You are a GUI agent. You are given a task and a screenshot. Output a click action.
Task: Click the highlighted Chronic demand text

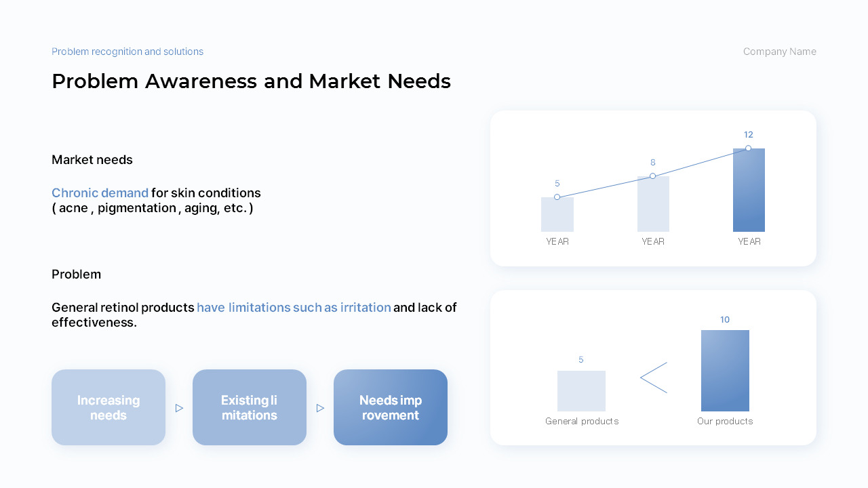pos(100,193)
